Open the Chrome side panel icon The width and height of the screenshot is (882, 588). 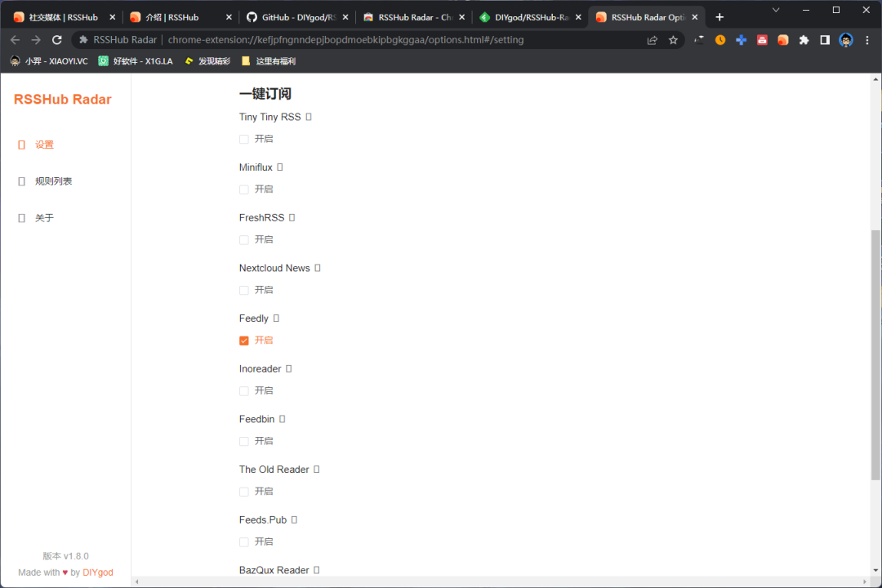825,39
